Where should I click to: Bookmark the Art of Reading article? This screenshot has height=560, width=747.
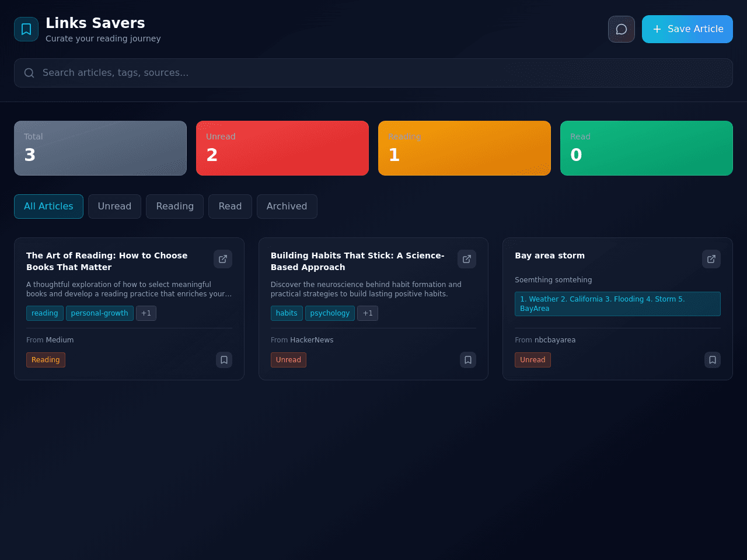[224, 360]
